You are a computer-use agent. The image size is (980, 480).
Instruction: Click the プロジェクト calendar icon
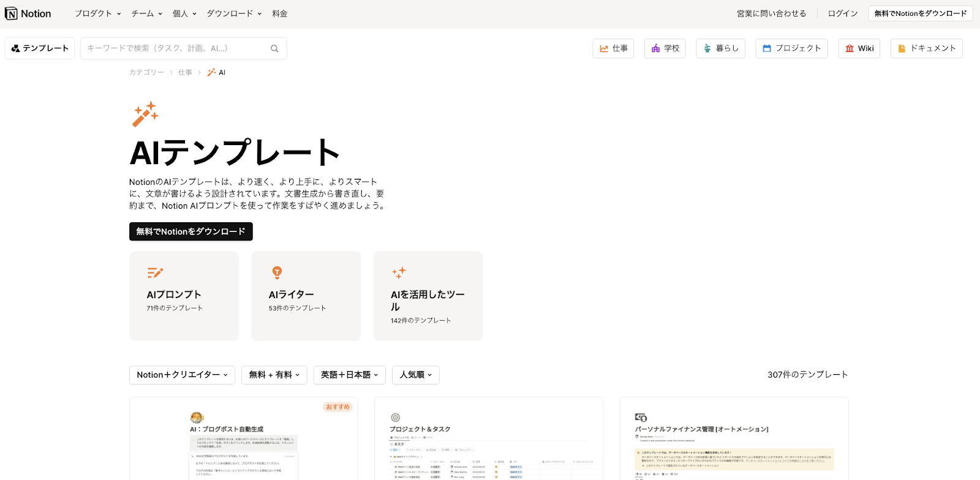767,48
